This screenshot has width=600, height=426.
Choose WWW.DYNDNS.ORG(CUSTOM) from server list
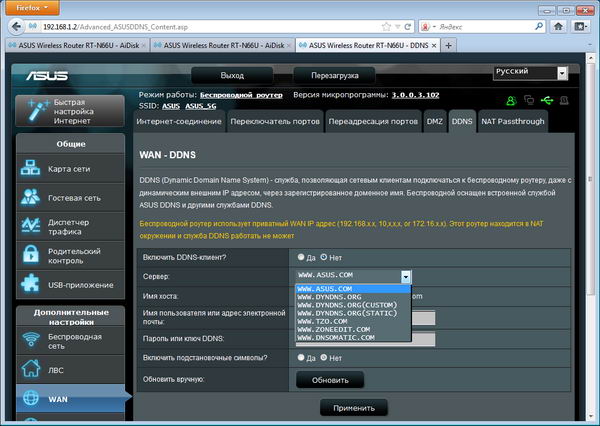(353, 305)
